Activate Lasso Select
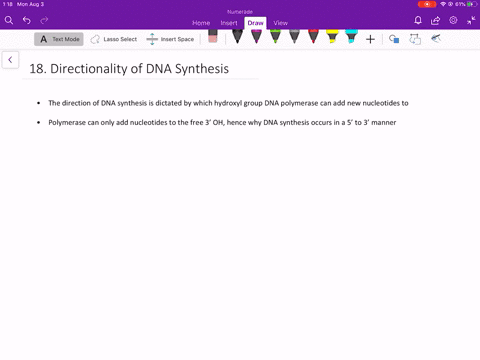This screenshot has height=360, width=480. pyautogui.click(x=114, y=39)
